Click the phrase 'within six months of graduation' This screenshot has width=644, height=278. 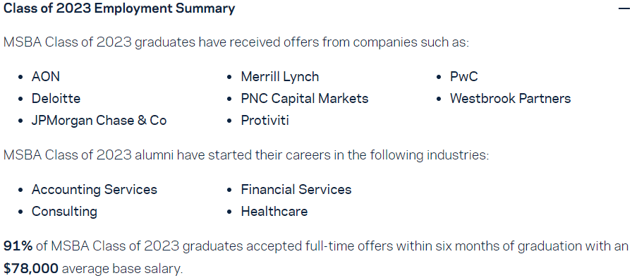[x=487, y=246]
